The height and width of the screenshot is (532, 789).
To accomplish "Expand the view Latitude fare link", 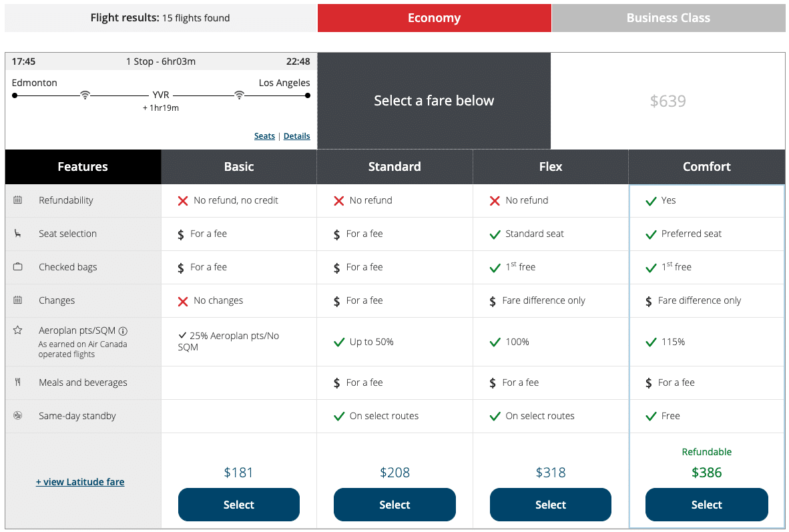I will (x=80, y=482).
